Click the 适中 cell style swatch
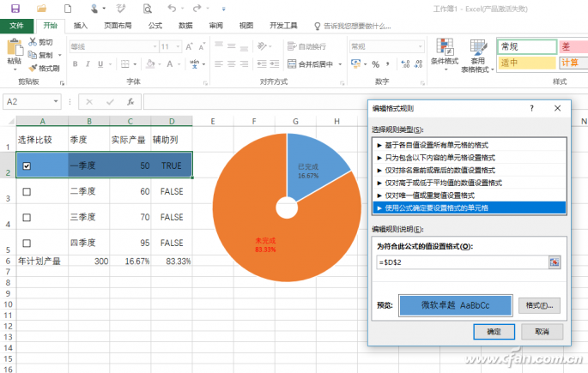Viewport: 588px width, 373px height. click(x=527, y=63)
